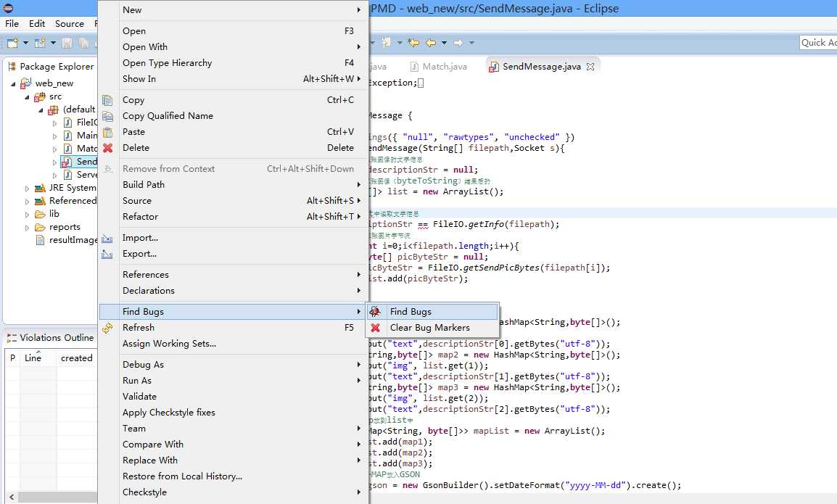The height and width of the screenshot is (504, 837).
Task: Click the Package Explorer view icon
Action: pyautogui.click(x=12, y=66)
